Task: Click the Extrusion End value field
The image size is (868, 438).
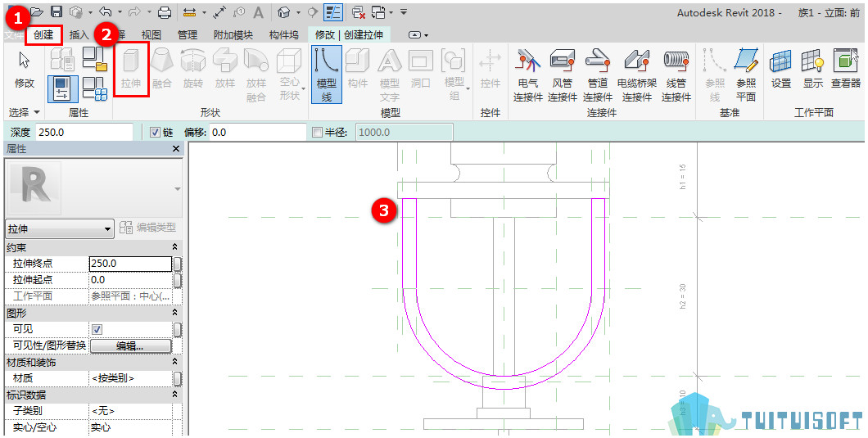Action: pyautogui.click(x=131, y=264)
